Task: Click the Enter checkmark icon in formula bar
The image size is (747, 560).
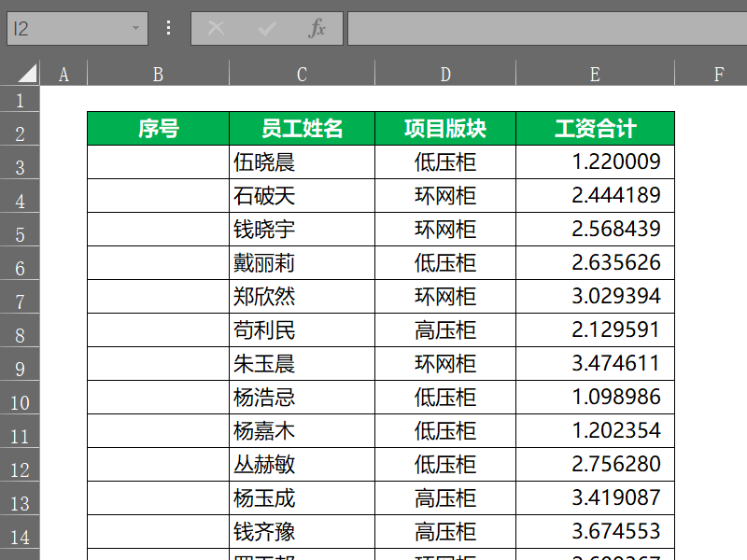Action: (266, 29)
